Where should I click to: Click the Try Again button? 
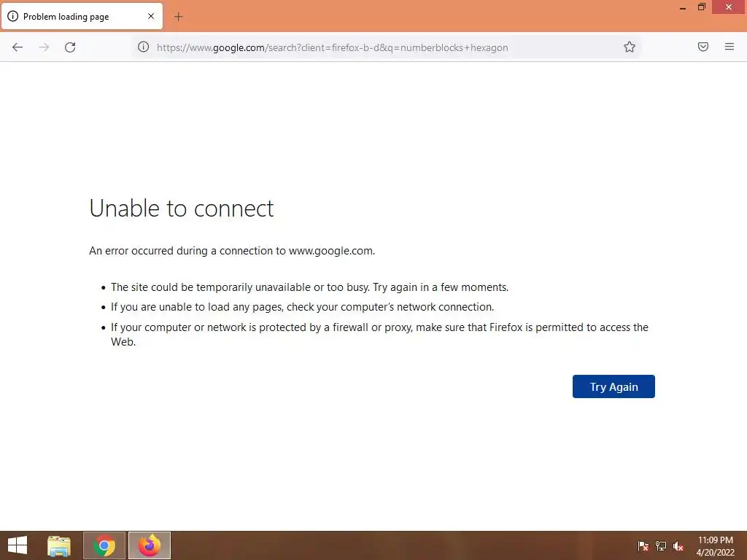pyautogui.click(x=614, y=386)
